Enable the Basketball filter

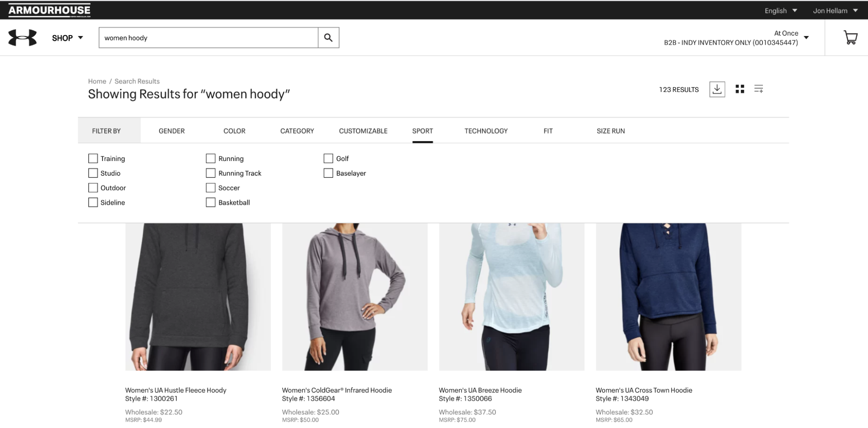(x=211, y=202)
